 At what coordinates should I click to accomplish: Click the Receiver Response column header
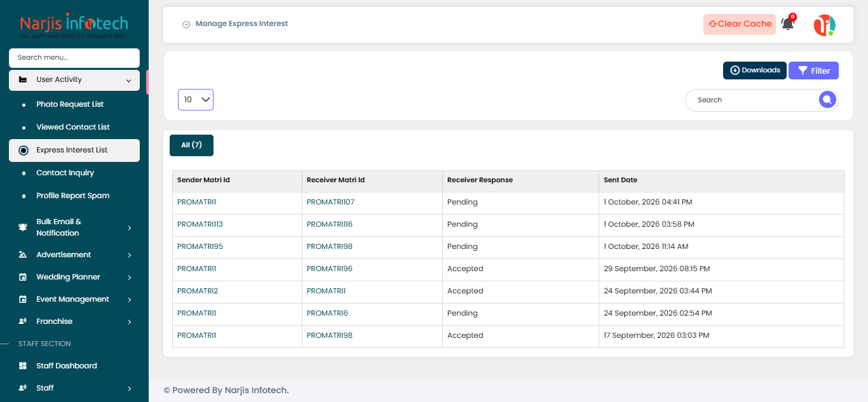coord(520,181)
